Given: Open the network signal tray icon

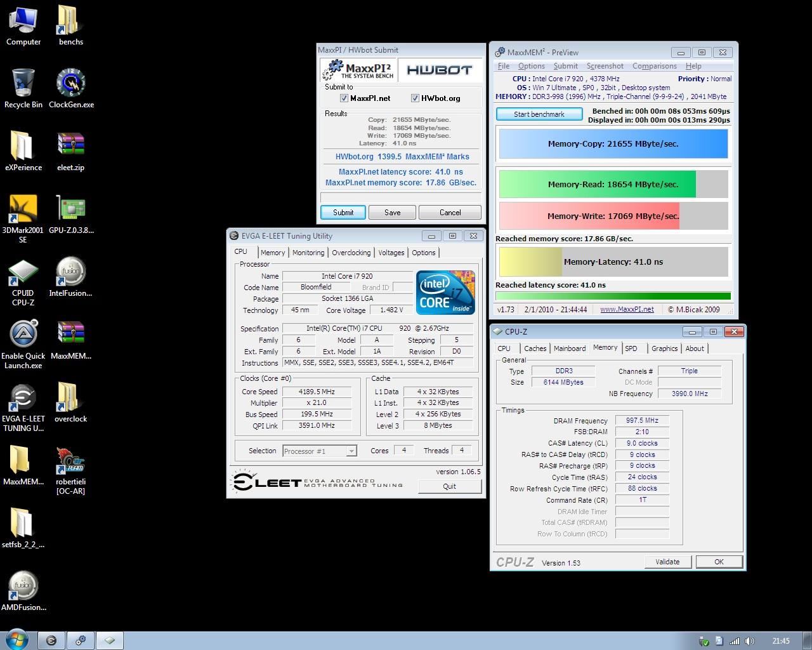Looking at the screenshot, I should point(735,641).
